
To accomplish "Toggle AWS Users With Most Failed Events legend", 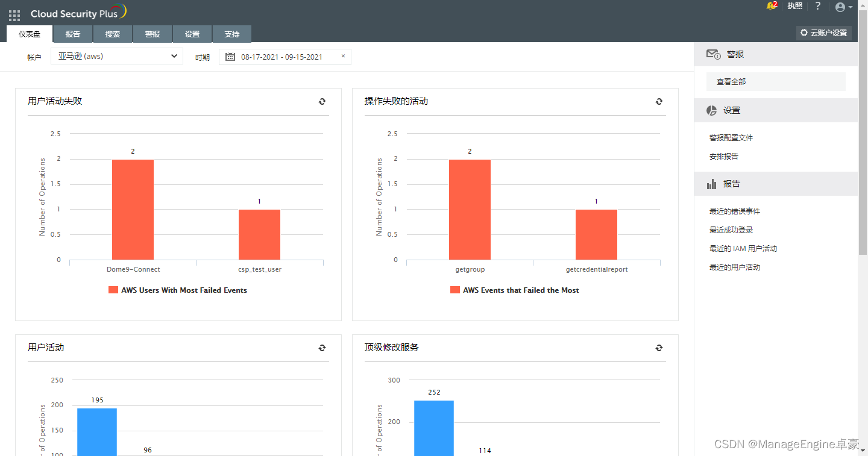I will point(178,290).
